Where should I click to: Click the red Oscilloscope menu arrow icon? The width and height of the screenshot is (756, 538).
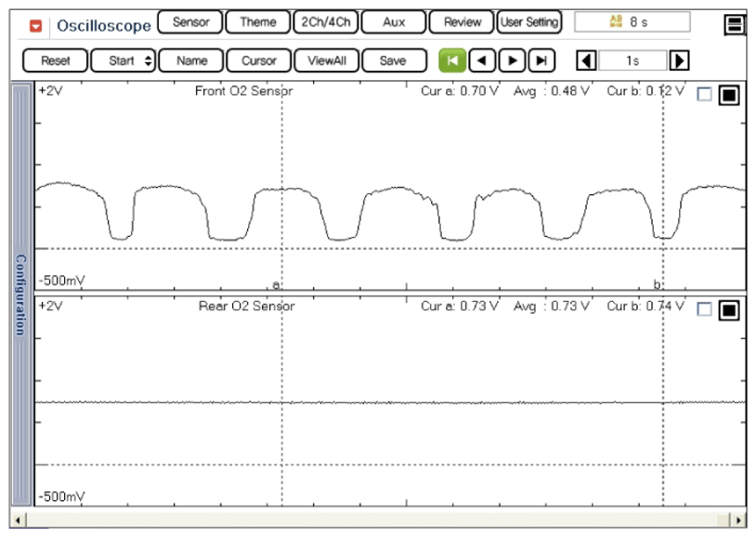point(36,25)
